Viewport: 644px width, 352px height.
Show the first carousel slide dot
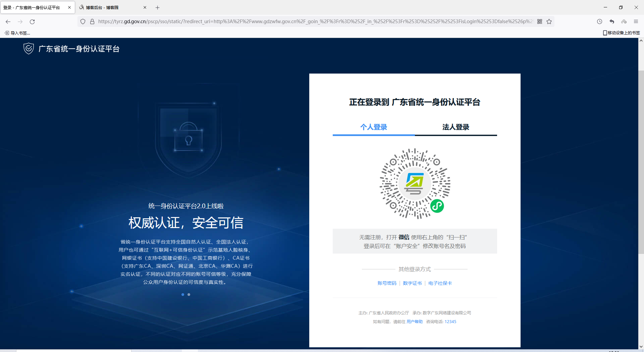tap(183, 295)
